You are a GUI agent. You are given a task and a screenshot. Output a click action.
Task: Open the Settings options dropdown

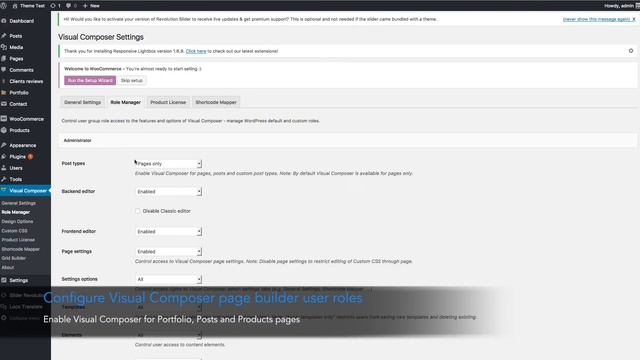click(168, 279)
